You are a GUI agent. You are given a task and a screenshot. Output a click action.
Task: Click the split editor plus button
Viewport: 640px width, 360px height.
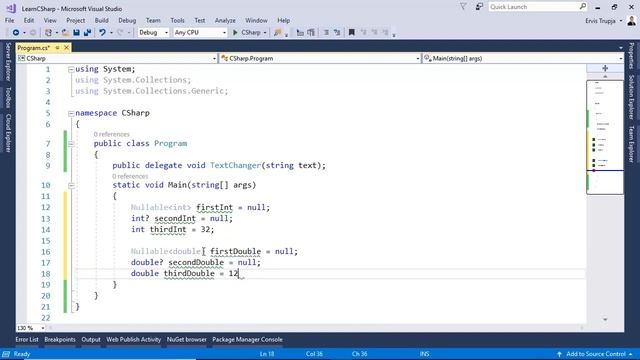coord(605,68)
